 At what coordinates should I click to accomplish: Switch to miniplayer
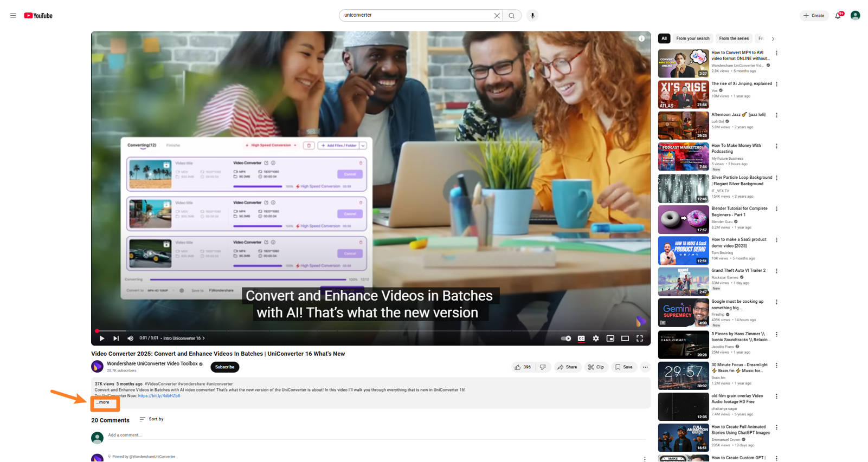(x=610, y=339)
